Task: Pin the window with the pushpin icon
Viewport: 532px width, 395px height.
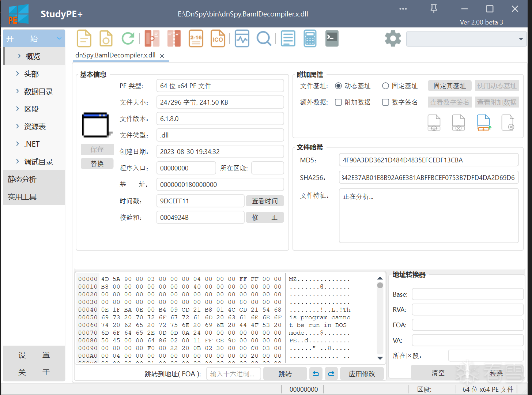Action: [x=434, y=9]
